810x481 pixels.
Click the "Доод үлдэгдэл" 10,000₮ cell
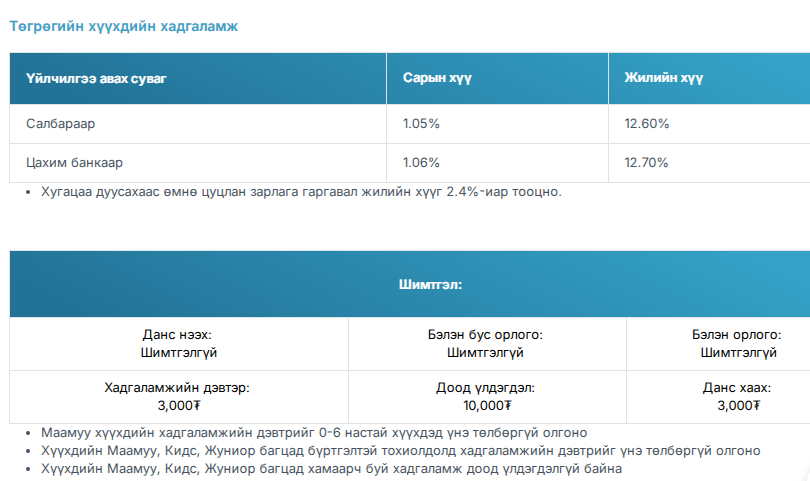pos(487,396)
